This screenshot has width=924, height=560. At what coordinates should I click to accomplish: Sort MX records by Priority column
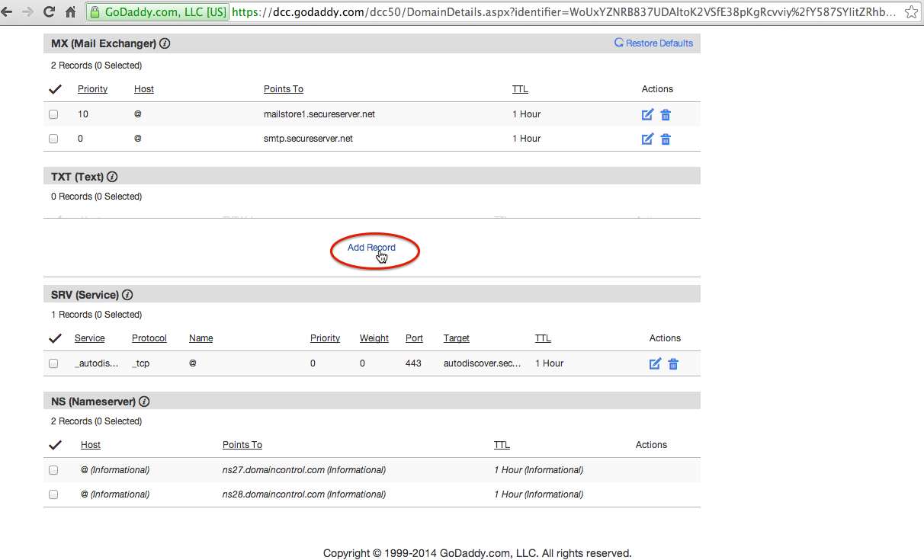[x=92, y=89]
